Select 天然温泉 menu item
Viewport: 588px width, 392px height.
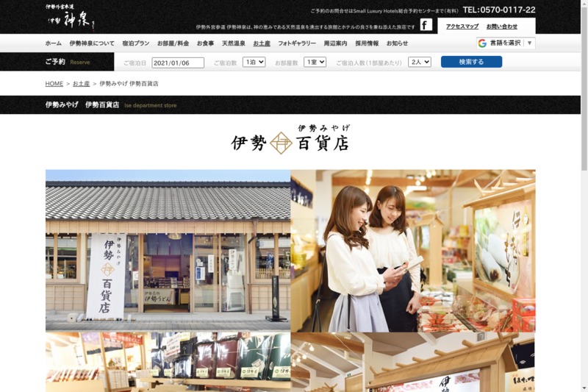pyautogui.click(x=234, y=43)
